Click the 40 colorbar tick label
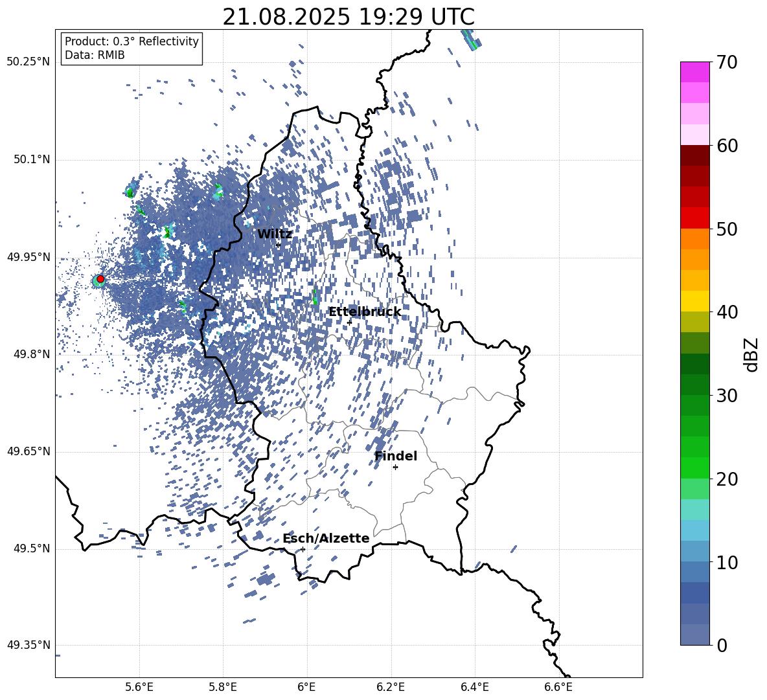This screenshot has width=767, height=700. [x=727, y=312]
